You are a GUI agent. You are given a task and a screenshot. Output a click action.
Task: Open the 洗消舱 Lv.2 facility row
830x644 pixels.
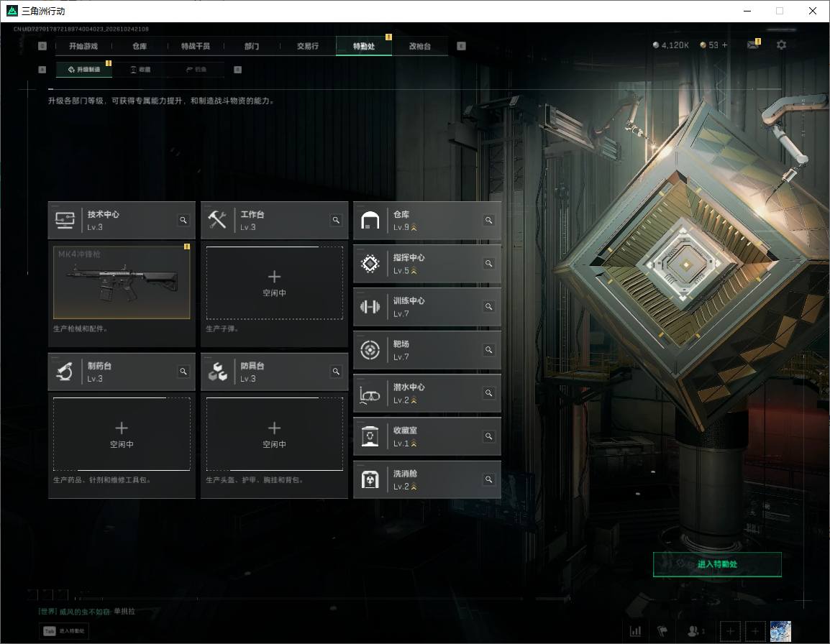click(427, 479)
